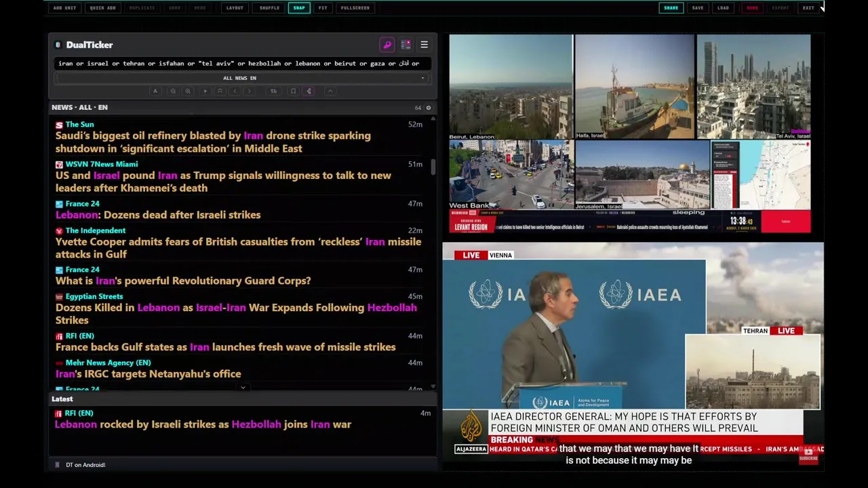Click the zoom in magnifier icon
868x488 pixels.
tap(188, 91)
